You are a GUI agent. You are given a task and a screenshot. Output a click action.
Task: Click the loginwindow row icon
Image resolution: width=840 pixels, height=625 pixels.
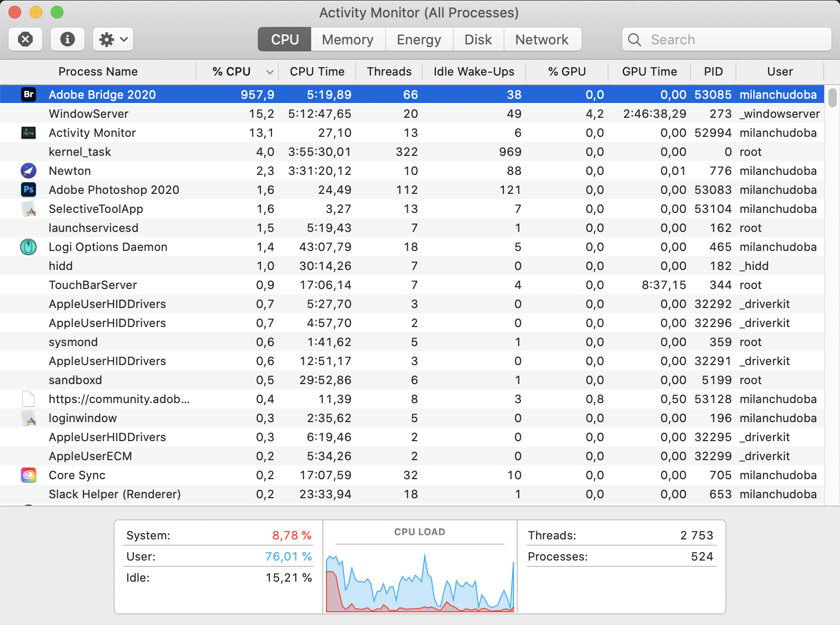pyautogui.click(x=29, y=418)
